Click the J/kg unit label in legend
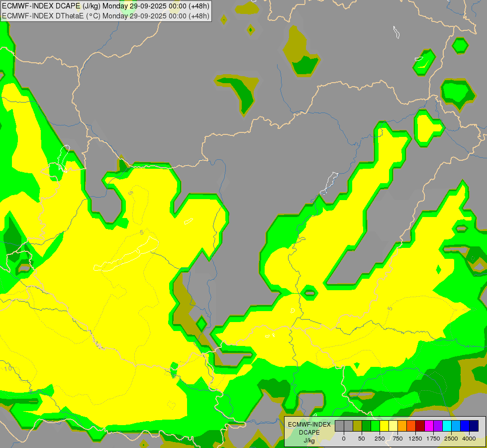The height and width of the screenshot is (448, 487). pos(309,441)
